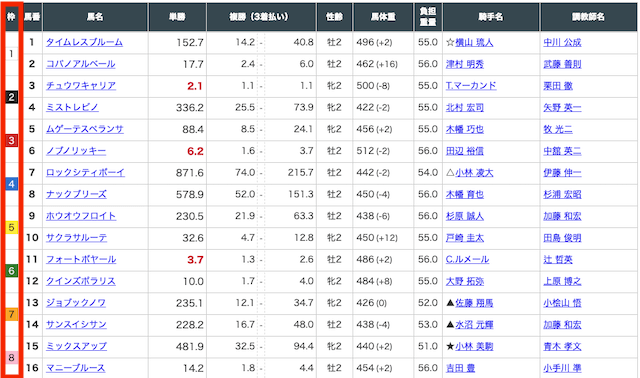Select the yellow bracket number 5 cell

point(11,227)
